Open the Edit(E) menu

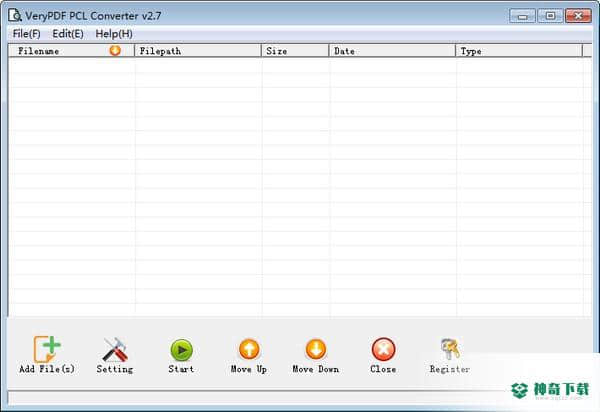(68, 34)
